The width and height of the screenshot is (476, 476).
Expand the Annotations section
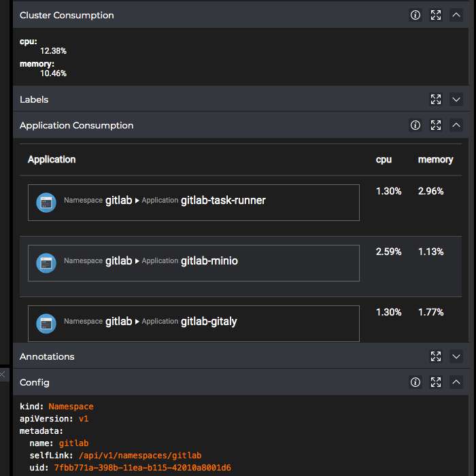(456, 356)
